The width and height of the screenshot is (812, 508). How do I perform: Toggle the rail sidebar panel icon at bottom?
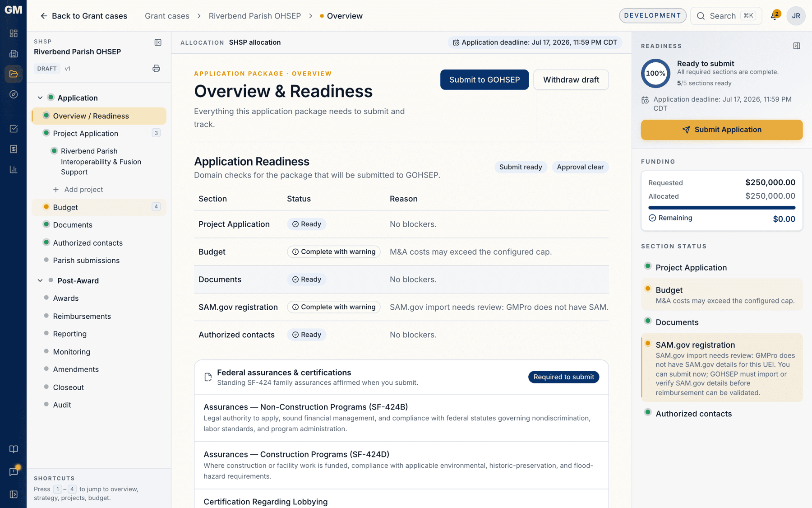[14, 494]
